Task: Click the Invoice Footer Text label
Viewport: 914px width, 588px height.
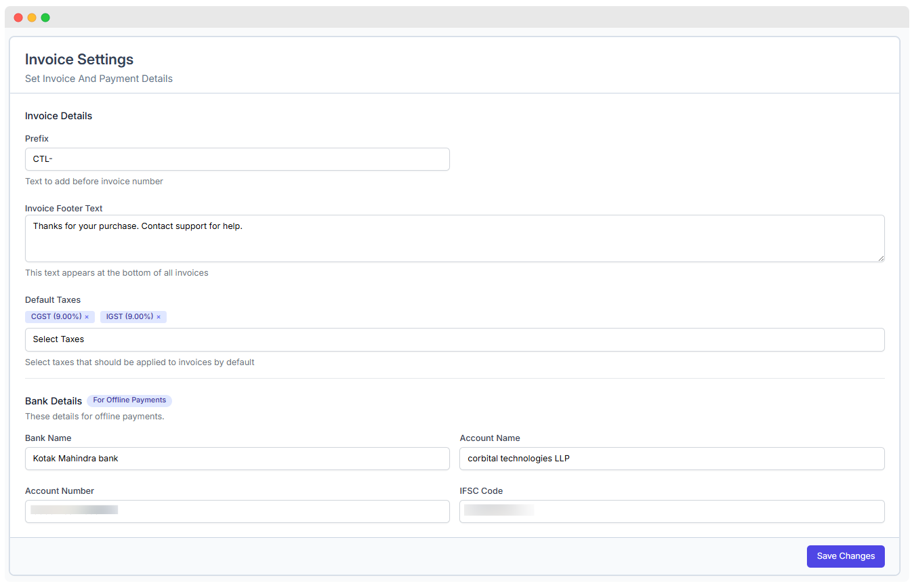Action: click(64, 209)
